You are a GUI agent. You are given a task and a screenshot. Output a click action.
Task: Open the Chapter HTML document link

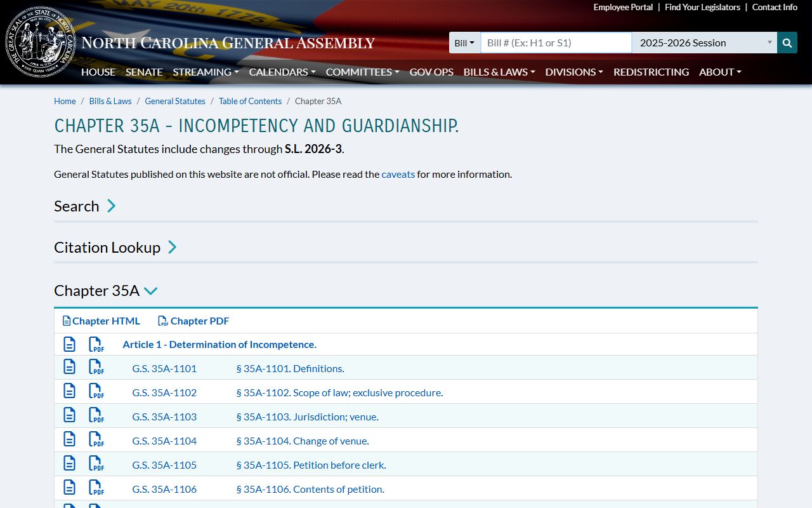click(x=101, y=321)
